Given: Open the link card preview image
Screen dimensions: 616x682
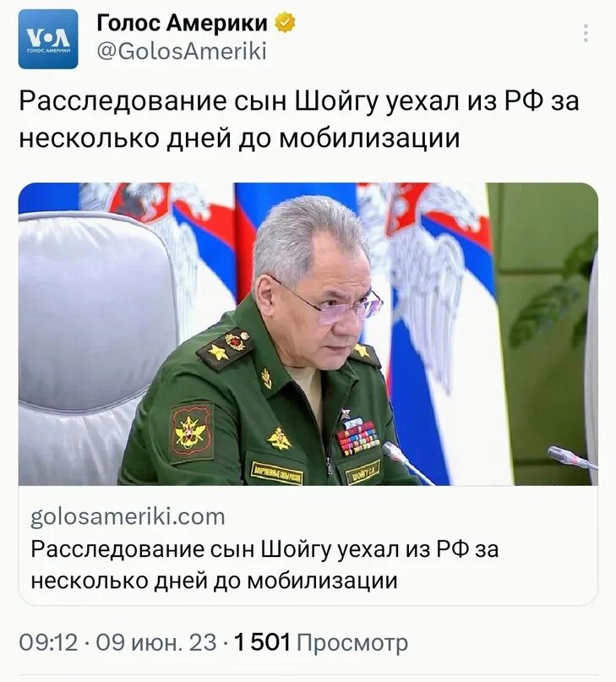Looking at the screenshot, I should (x=308, y=334).
